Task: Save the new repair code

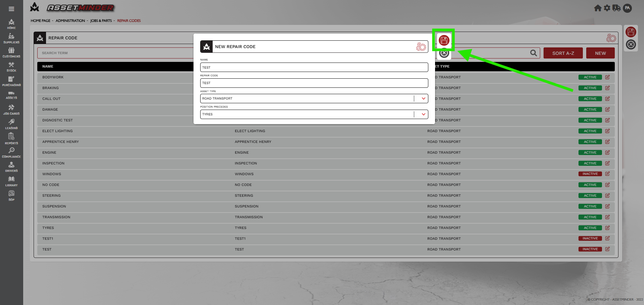Action: [x=444, y=40]
